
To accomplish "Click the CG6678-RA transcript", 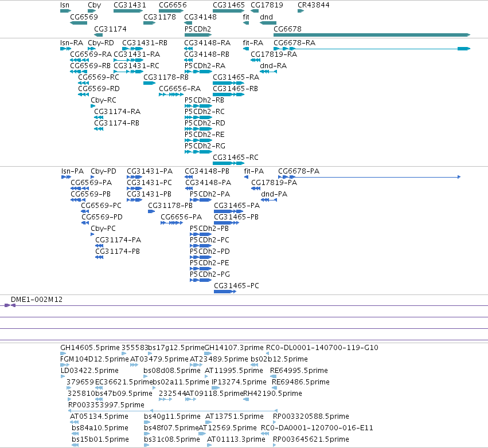I will coord(372,49).
